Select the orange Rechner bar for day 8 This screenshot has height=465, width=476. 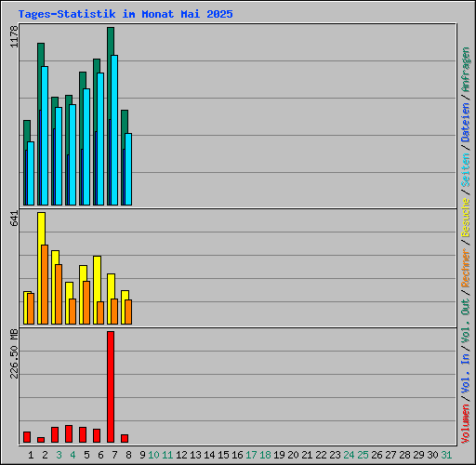[128, 312]
